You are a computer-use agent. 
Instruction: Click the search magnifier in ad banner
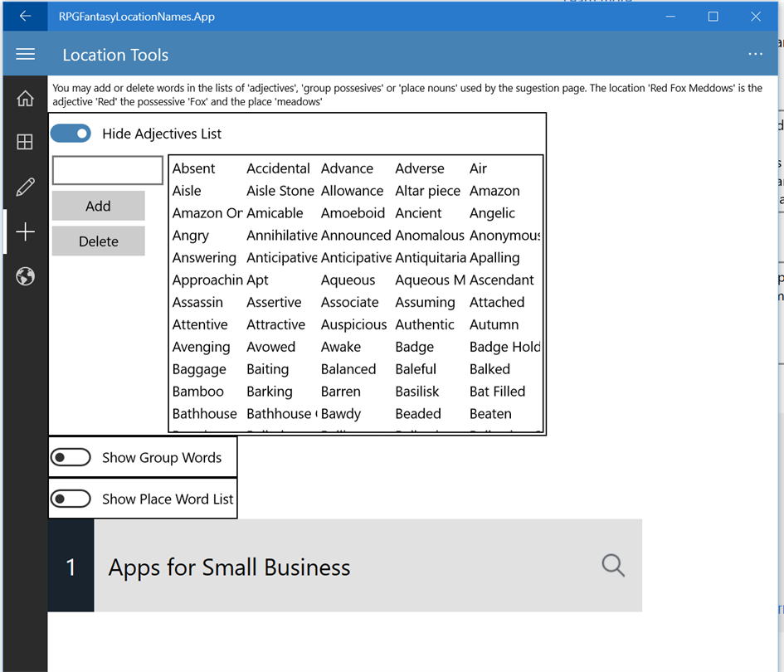point(613,566)
